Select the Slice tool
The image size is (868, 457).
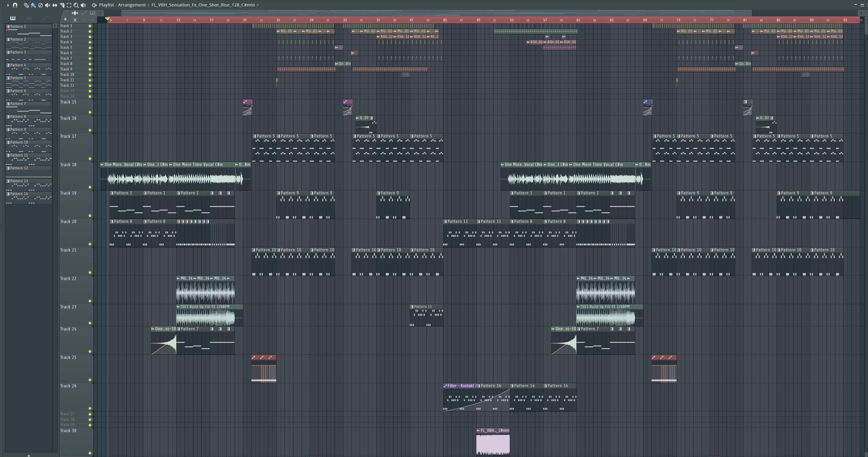62,5
